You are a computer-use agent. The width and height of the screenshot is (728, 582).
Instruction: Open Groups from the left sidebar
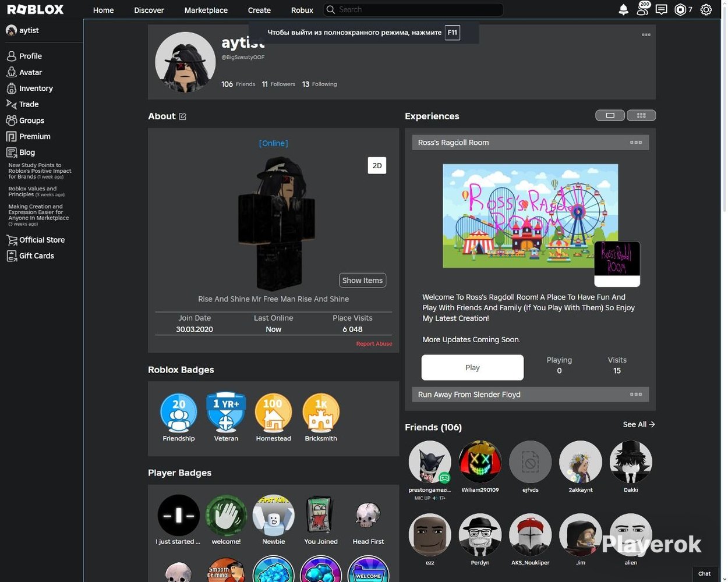point(25,120)
